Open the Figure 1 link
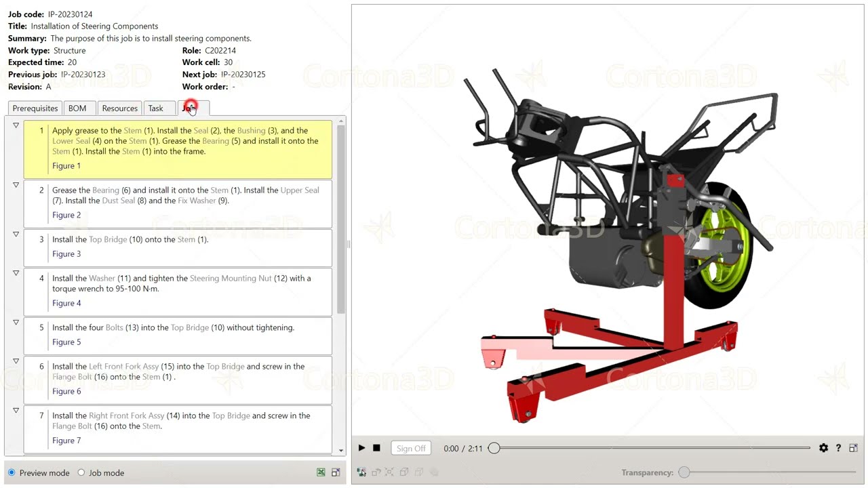 pyautogui.click(x=66, y=166)
